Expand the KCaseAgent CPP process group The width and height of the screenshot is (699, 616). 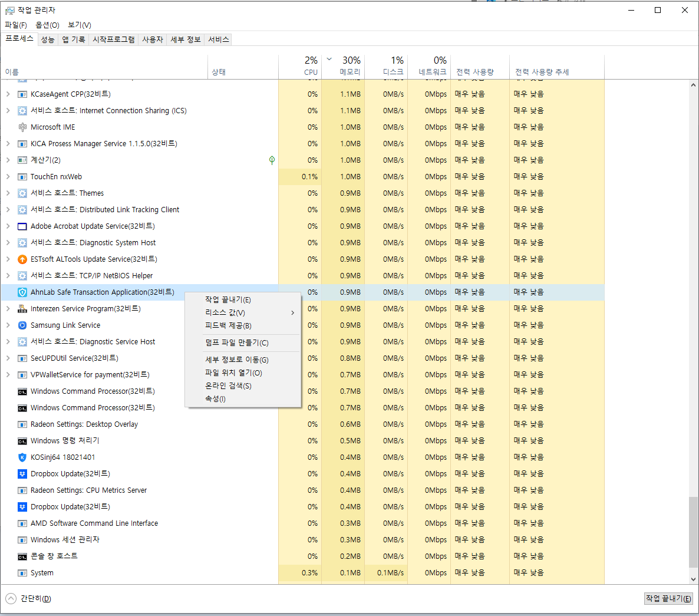tap(8, 94)
